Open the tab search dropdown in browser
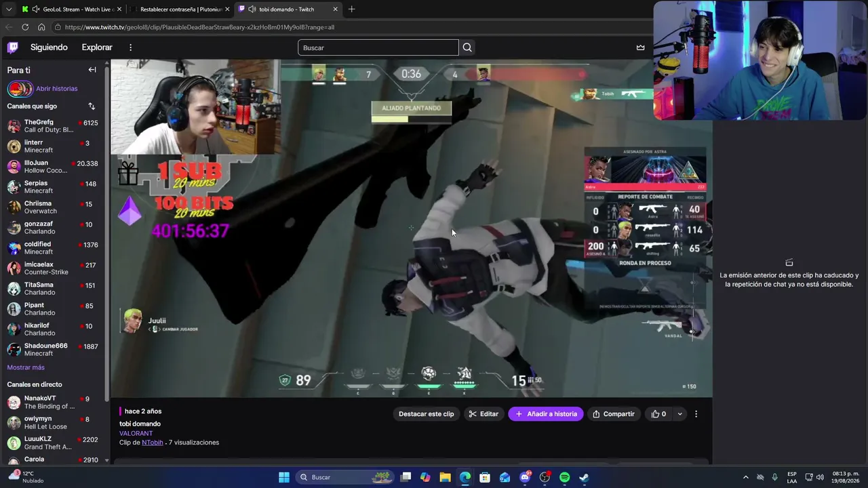 (9, 9)
